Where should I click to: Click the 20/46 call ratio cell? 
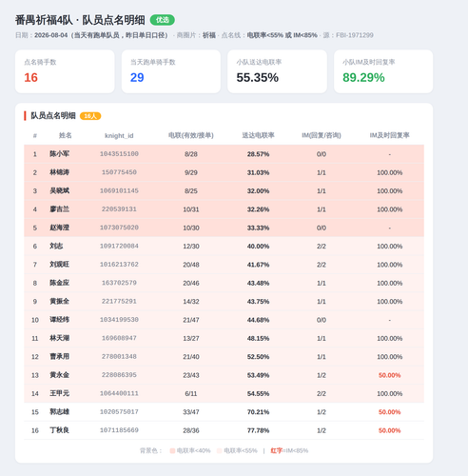(191, 283)
